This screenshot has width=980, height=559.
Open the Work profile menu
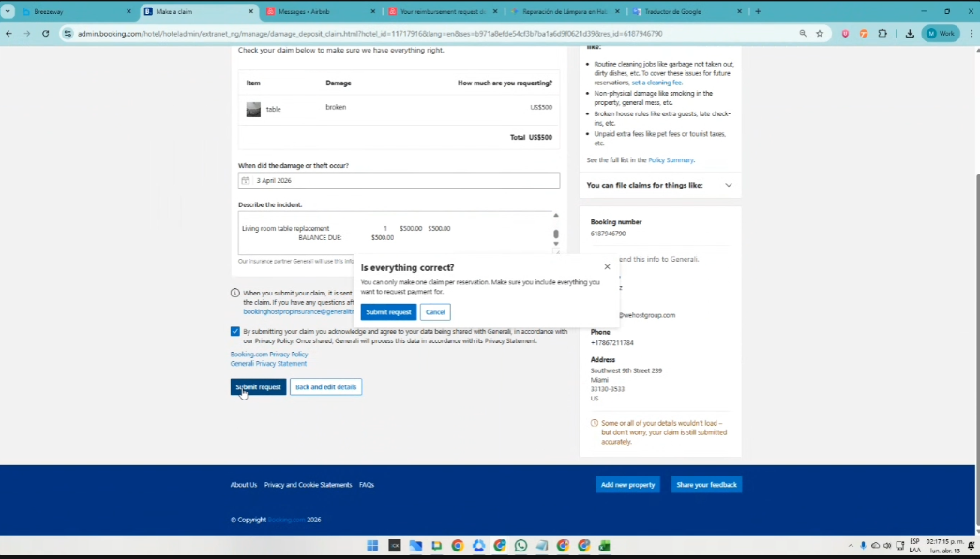click(941, 34)
